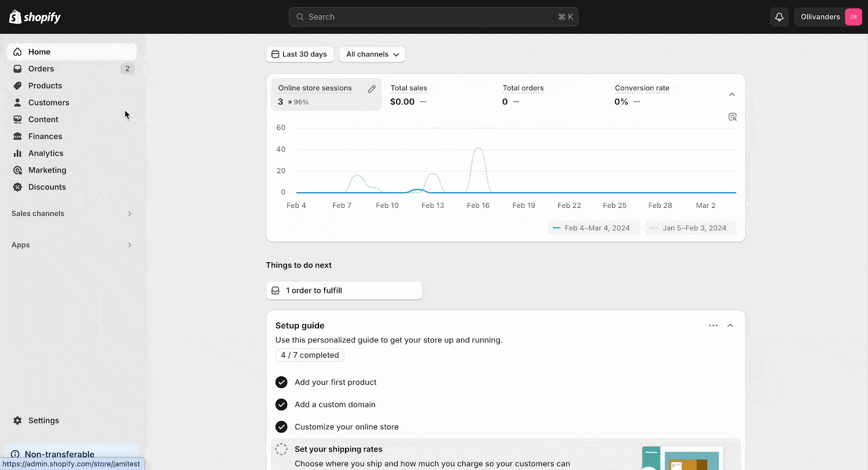Image resolution: width=868 pixels, height=470 pixels.
Task: Select the Online store sessions metric
Action: [x=326, y=94]
